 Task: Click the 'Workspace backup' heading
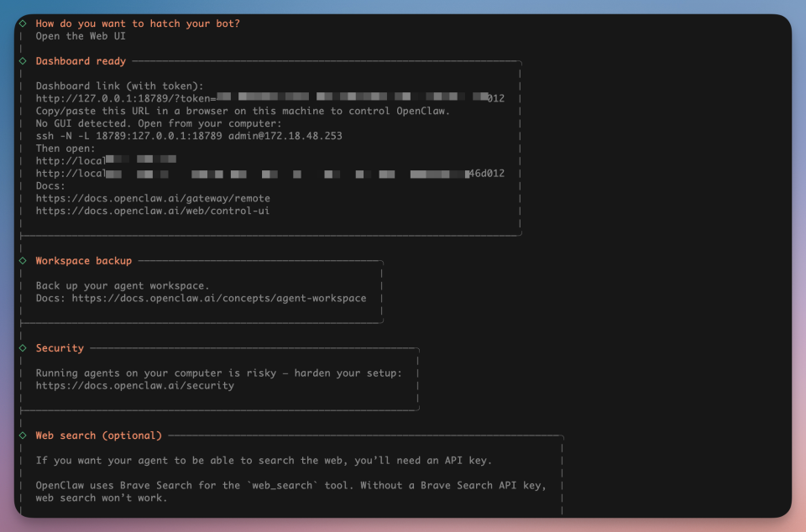[x=84, y=261]
